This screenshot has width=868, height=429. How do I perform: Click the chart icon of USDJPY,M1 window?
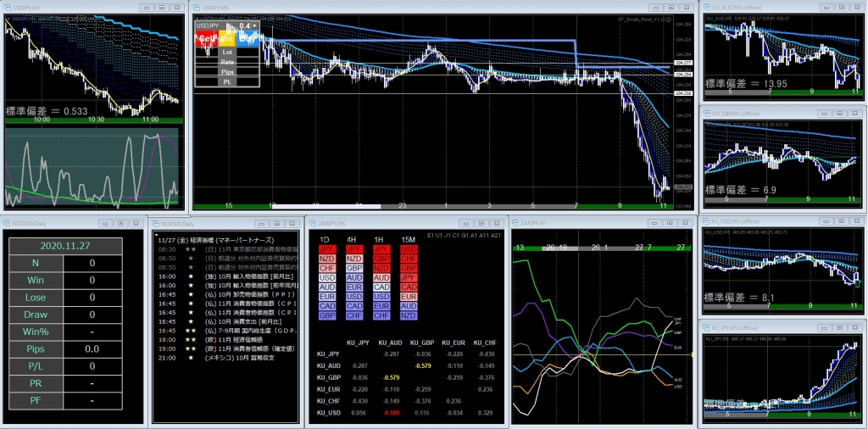click(x=8, y=8)
